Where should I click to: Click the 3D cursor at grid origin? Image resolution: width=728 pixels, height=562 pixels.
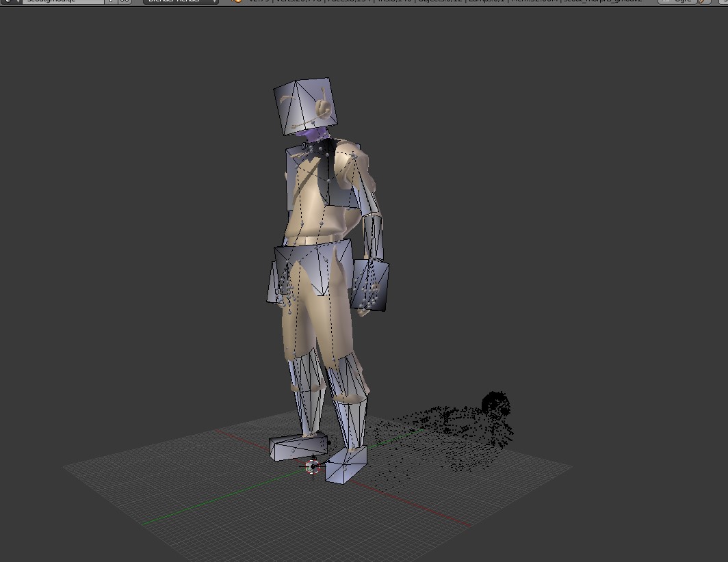[x=313, y=467]
